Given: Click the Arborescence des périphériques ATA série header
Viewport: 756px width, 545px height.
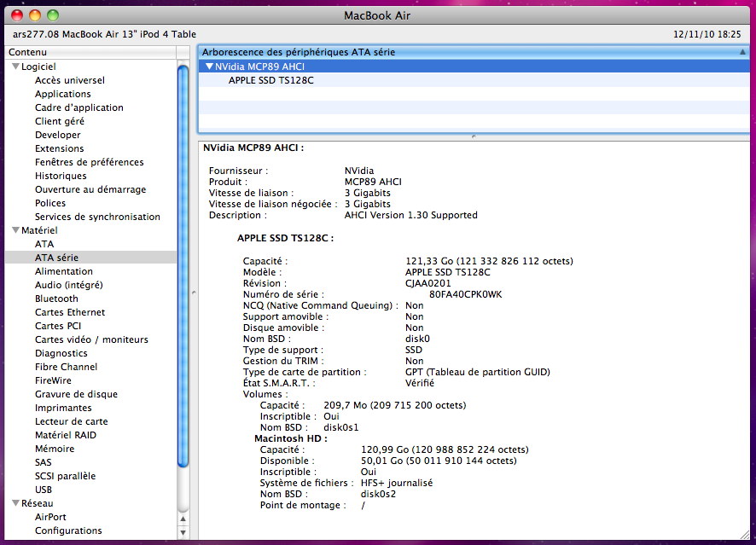Looking at the screenshot, I should [x=474, y=52].
